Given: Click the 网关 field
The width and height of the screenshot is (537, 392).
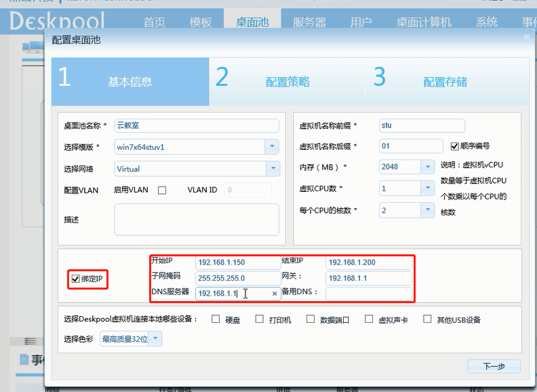Looking at the screenshot, I should click(x=368, y=278).
